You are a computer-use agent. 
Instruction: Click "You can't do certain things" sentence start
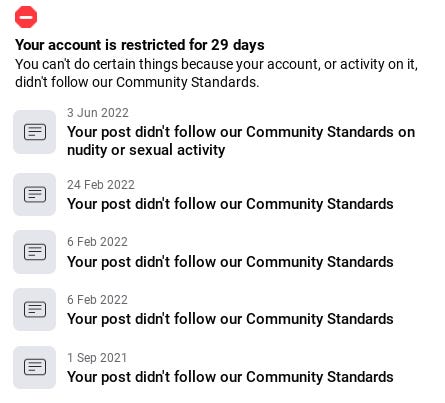pyautogui.click(x=97, y=64)
